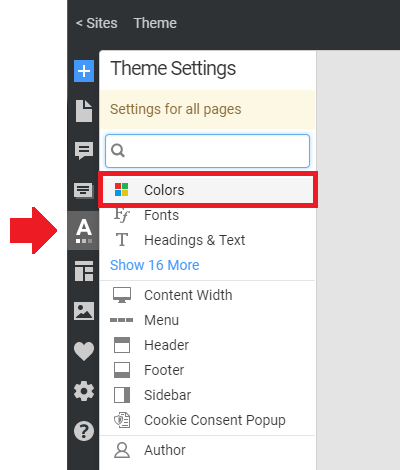Click the blue plus add icon

coord(84,71)
